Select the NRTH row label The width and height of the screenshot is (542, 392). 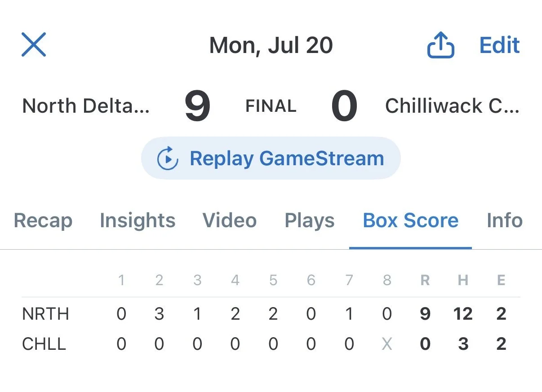pos(45,314)
